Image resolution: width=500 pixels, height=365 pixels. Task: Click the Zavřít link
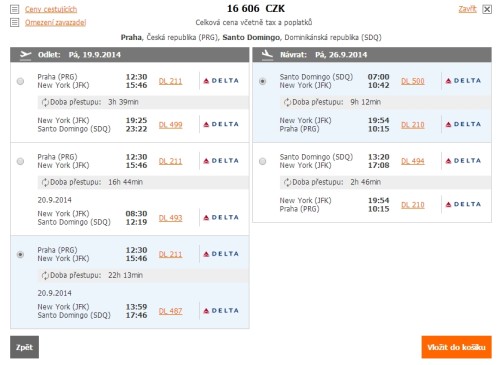pos(467,9)
